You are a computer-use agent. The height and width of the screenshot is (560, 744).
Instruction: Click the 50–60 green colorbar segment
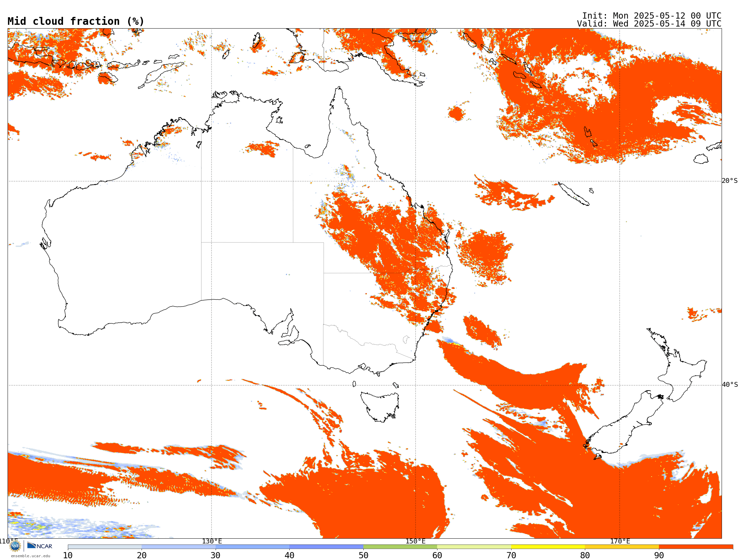tap(400, 547)
